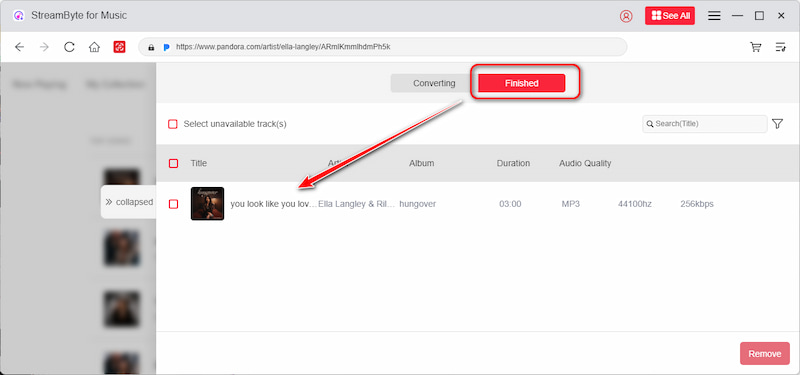The width and height of the screenshot is (800, 375).
Task: Switch to the Finished tab
Action: tap(521, 83)
